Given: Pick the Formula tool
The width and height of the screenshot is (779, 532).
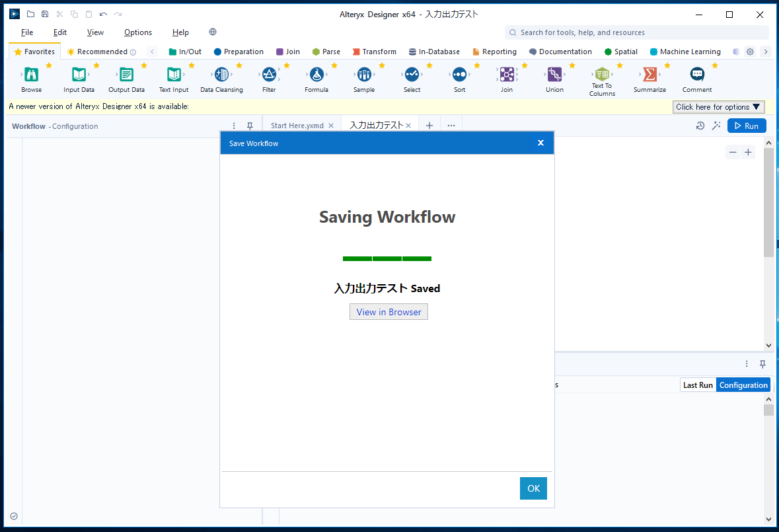Looking at the screenshot, I should (316, 75).
